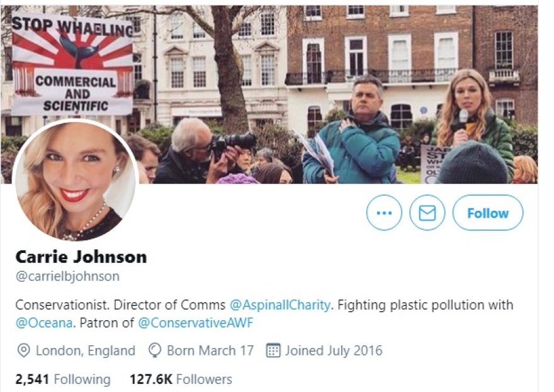
Task: Select the Born March 17 text
Action: click(x=210, y=350)
